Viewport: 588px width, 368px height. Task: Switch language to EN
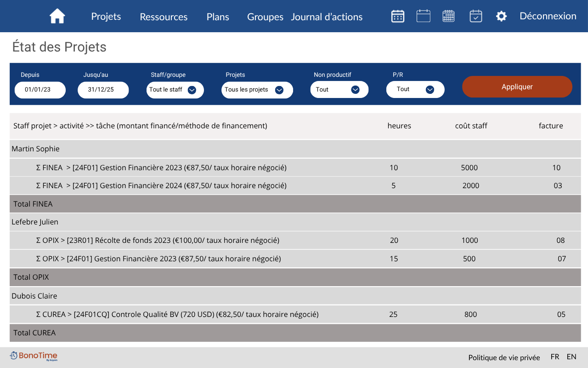pyautogui.click(x=571, y=357)
